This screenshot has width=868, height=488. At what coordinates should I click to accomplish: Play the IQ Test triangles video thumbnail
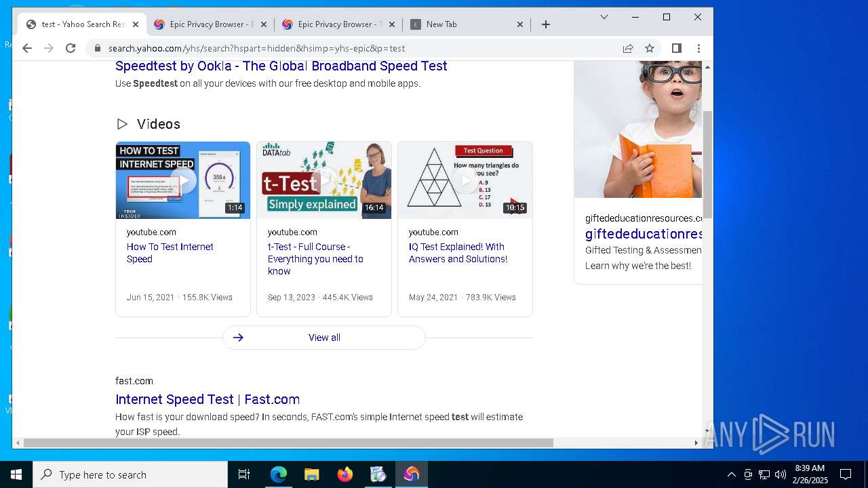pos(465,180)
